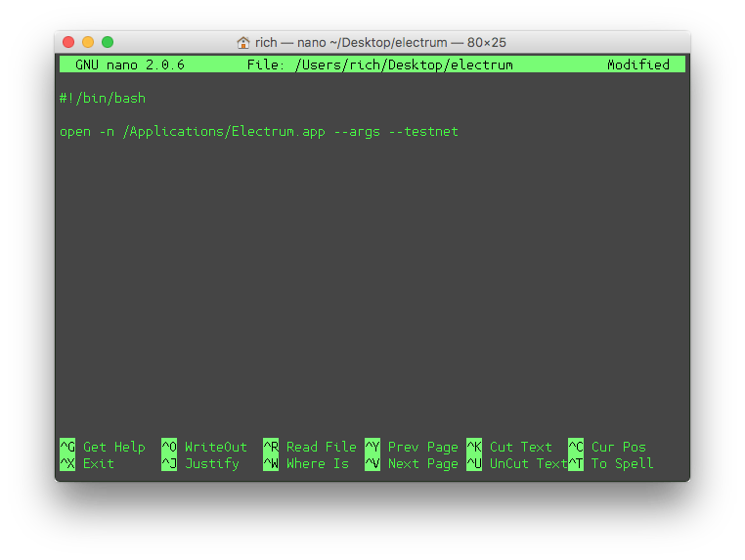
Task: Click the ^W shortcut key label
Action: point(271,463)
